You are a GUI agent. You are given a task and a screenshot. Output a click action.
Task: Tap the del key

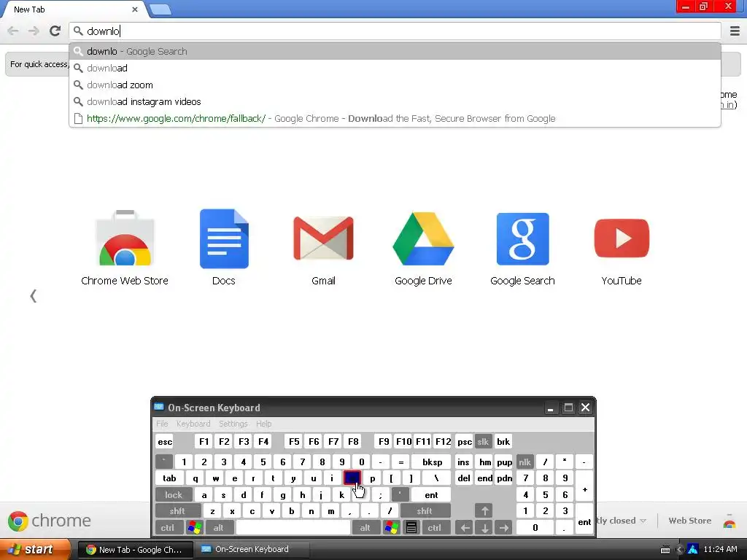coord(463,478)
